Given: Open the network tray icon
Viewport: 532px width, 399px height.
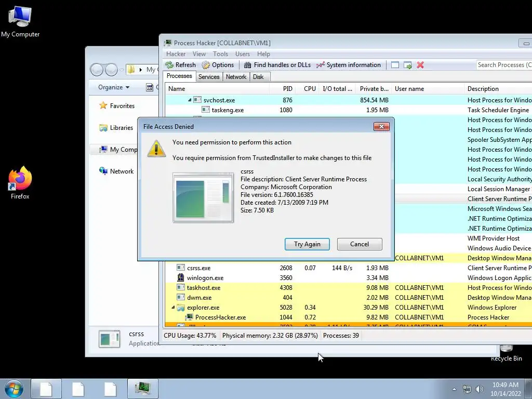Looking at the screenshot, I should 467,389.
